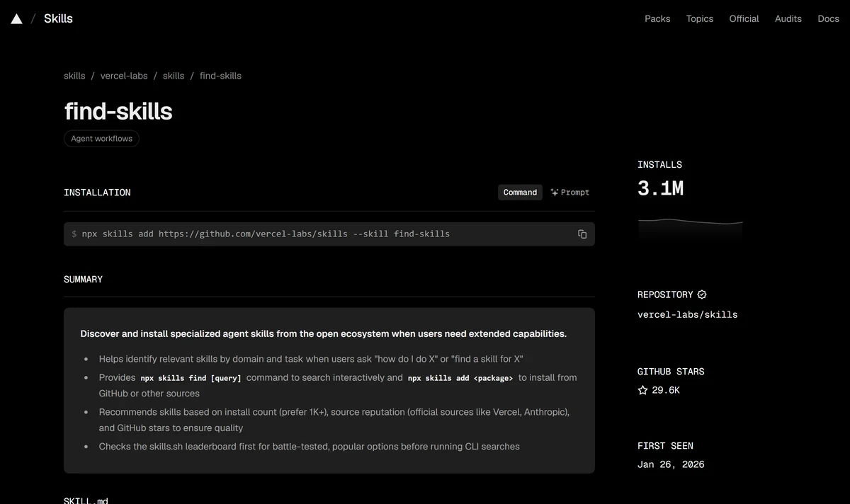
Task: Click the FIRST SEEN label
Action: coord(665,446)
